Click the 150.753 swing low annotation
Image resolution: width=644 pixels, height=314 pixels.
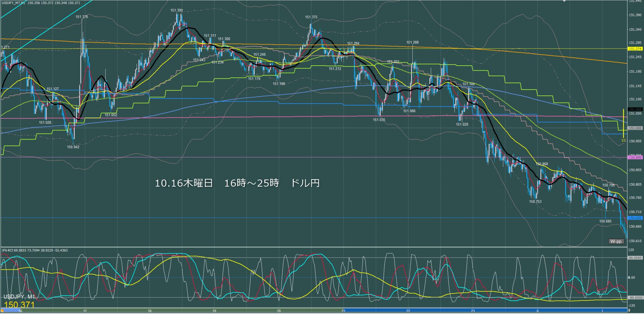pos(535,202)
